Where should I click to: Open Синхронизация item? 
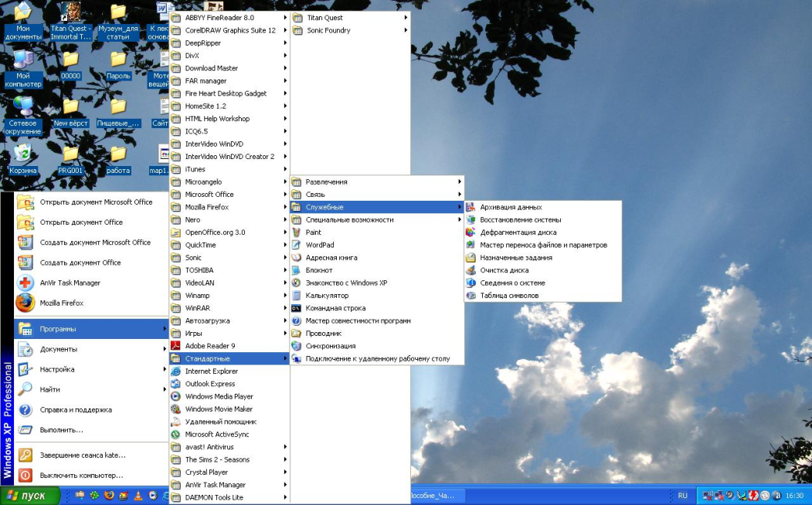click(x=376, y=346)
